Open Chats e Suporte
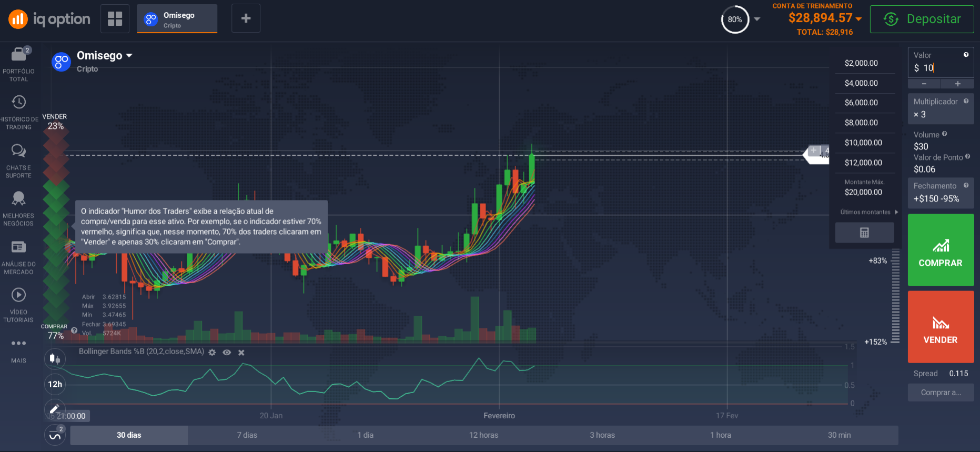This screenshot has width=980, height=452. (x=18, y=161)
